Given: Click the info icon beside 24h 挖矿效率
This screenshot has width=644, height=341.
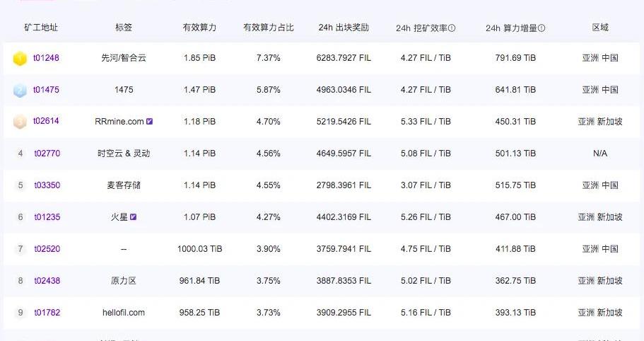Looking at the screenshot, I should [452, 28].
